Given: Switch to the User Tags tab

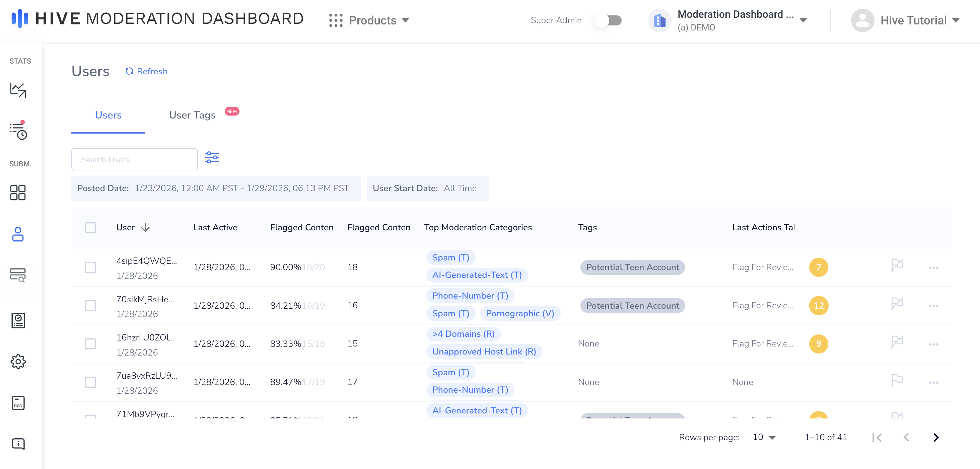Looking at the screenshot, I should tap(192, 115).
